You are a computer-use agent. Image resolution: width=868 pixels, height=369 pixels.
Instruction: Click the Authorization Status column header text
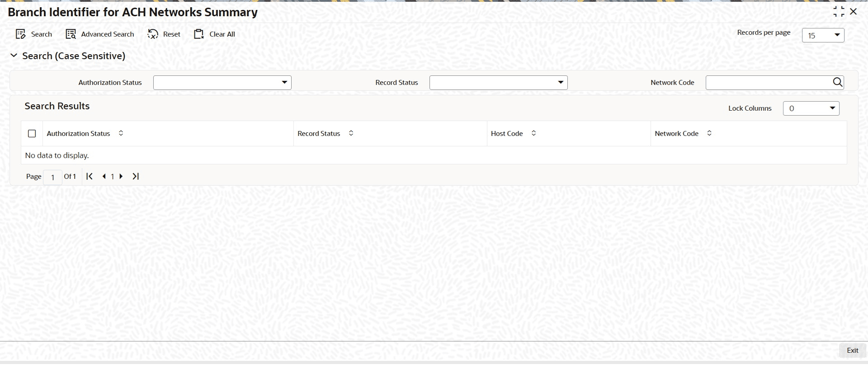(x=79, y=134)
